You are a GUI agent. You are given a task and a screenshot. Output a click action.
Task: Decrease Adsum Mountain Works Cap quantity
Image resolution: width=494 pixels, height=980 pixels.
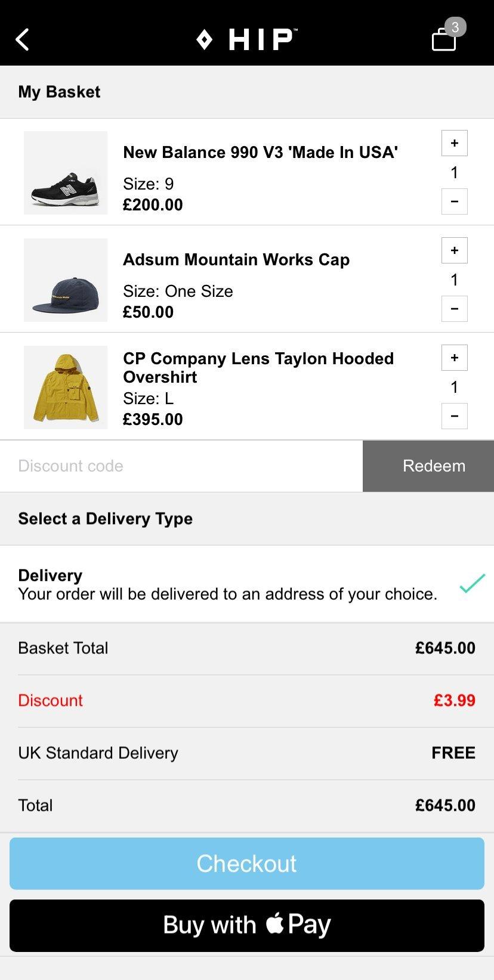click(454, 309)
